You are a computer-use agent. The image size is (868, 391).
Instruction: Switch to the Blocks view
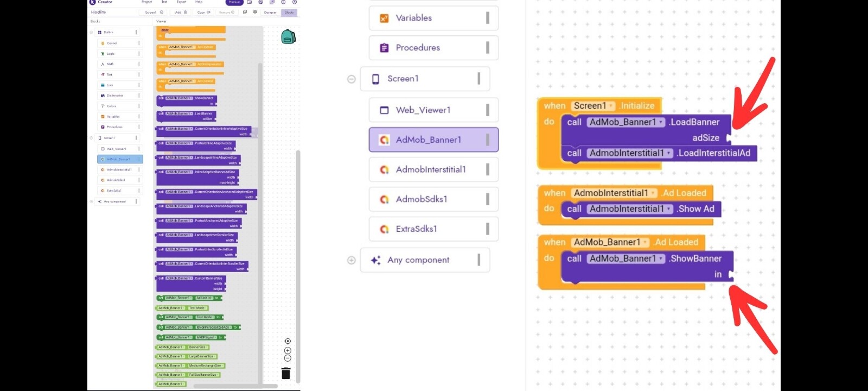coord(289,12)
